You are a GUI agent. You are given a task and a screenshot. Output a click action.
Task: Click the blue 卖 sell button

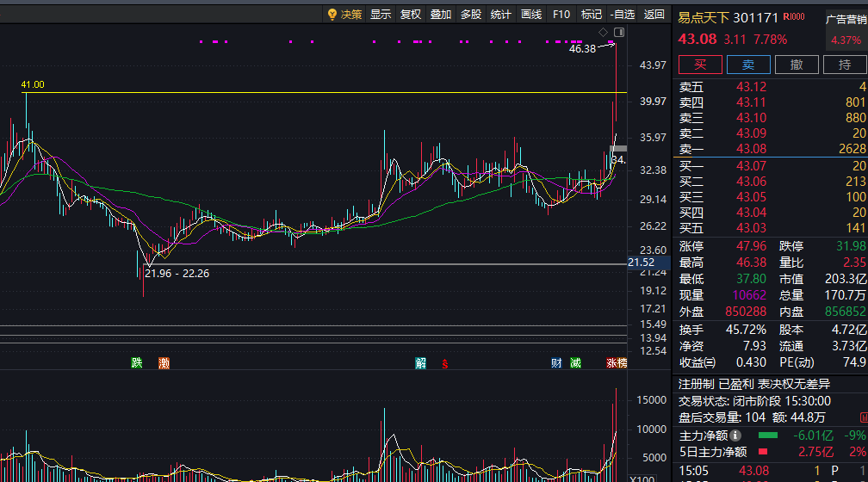tap(748, 65)
